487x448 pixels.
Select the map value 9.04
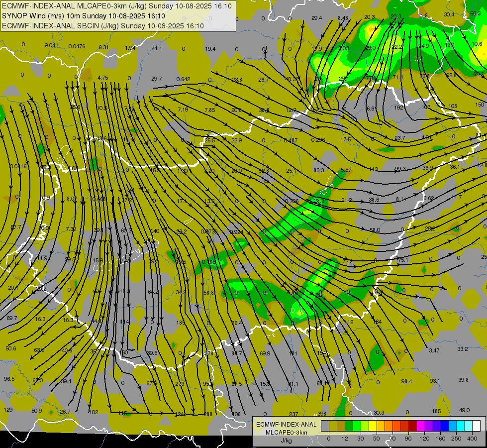50,45
